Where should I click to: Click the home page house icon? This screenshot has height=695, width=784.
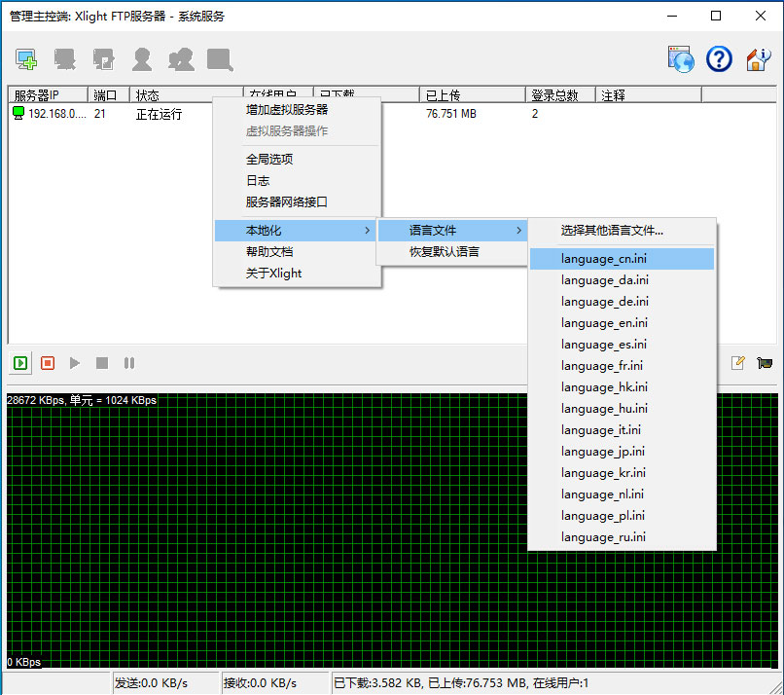click(758, 59)
